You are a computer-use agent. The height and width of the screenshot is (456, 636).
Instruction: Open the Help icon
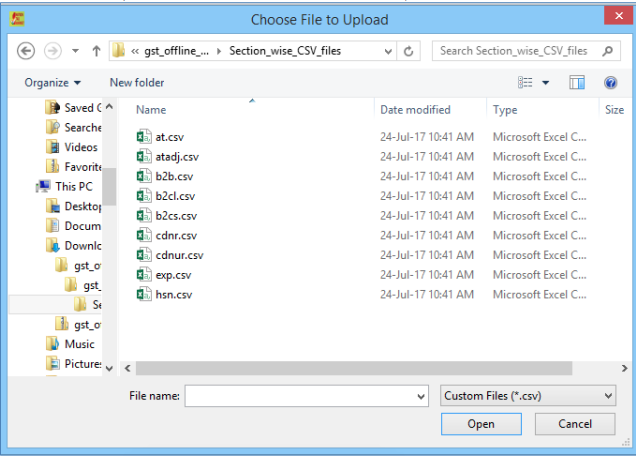pyautogui.click(x=610, y=83)
